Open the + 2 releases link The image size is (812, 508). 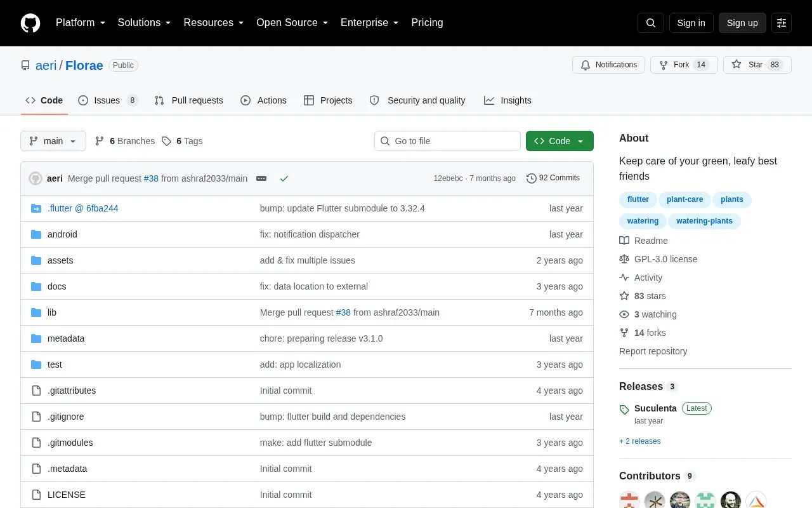coord(640,441)
